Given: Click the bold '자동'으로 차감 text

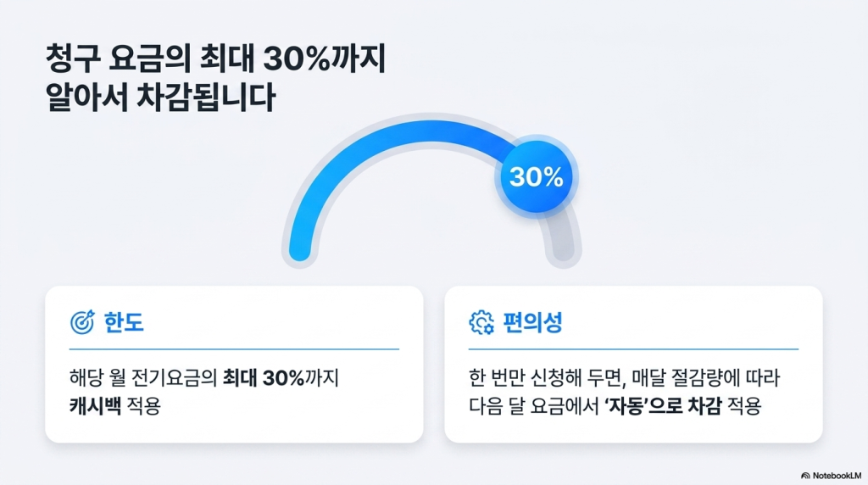Looking at the screenshot, I should [663, 406].
